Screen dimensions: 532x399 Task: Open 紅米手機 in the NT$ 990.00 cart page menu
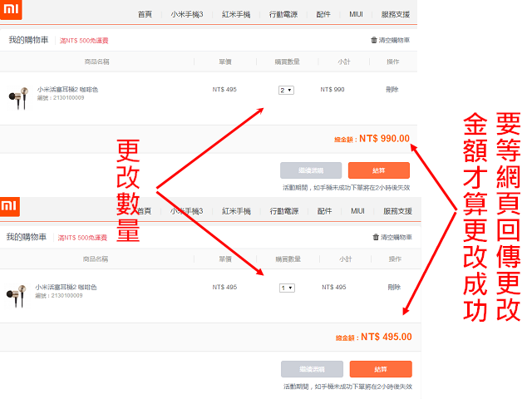236,14
